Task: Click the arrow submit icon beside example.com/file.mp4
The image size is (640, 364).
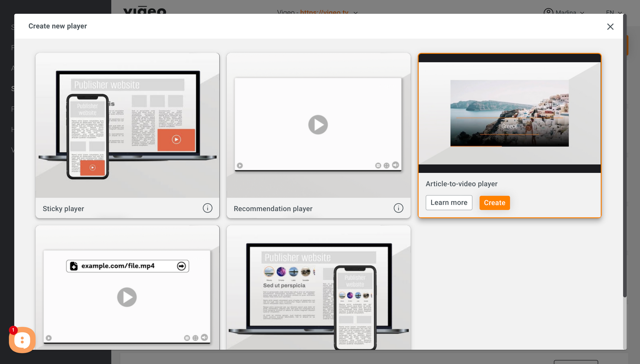Action: 181,266
